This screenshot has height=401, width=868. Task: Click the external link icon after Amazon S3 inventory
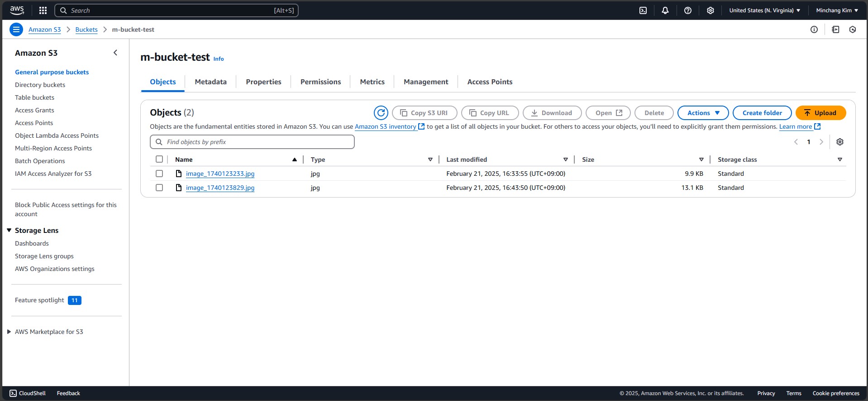click(421, 126)
